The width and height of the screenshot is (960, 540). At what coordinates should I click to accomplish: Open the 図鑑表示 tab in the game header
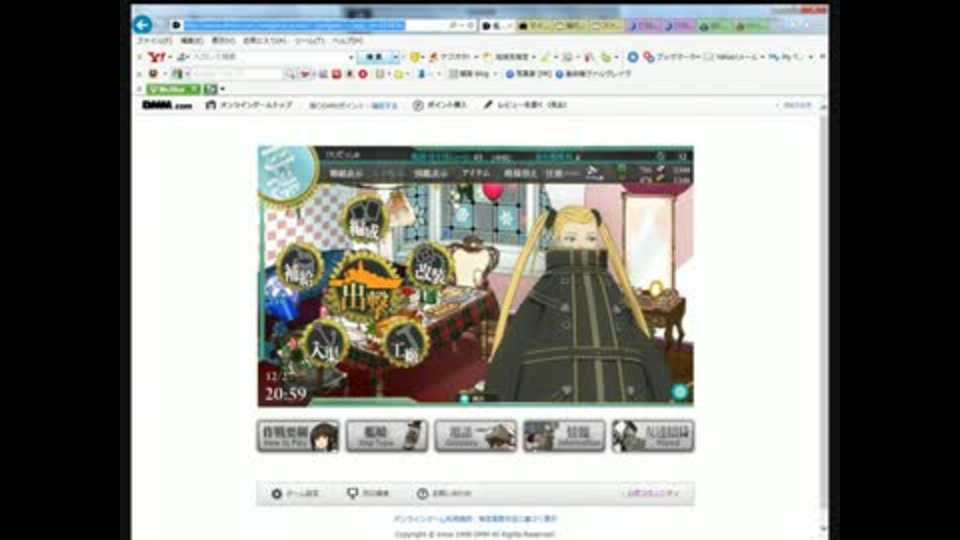pyautogui.click(x=430, y=174)
